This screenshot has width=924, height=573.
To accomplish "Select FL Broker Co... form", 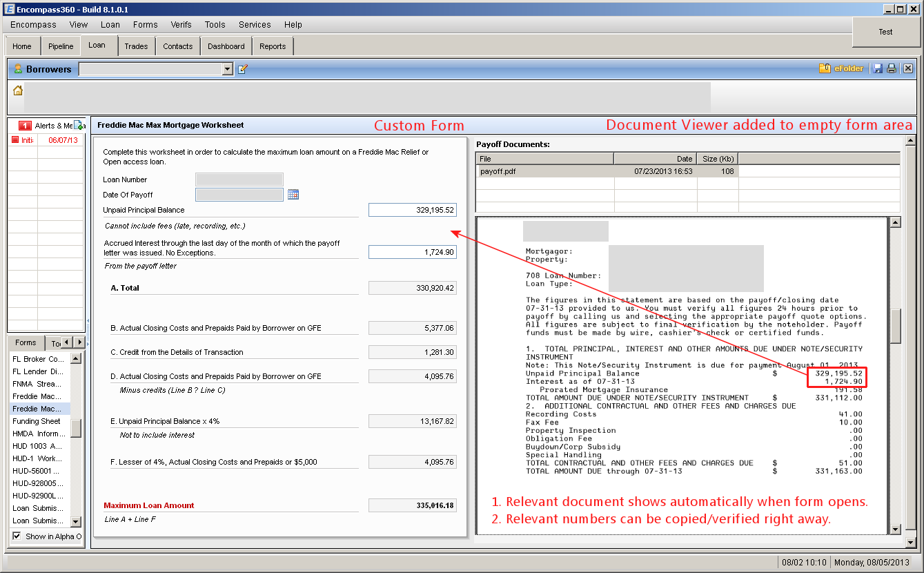I will [39, 359].
